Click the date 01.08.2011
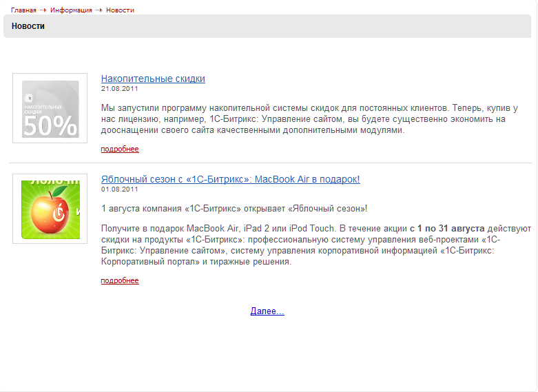The width and height of the screenshot is (538, 392). [119, 189]
